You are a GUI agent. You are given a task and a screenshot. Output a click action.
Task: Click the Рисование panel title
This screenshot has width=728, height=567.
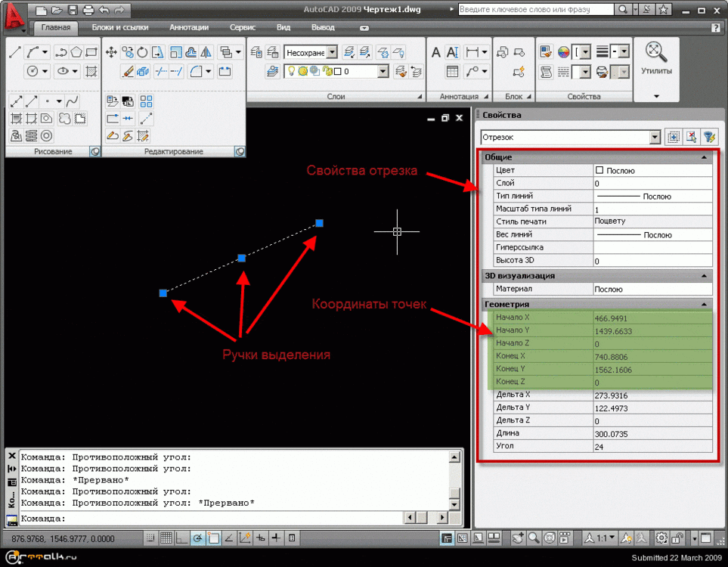53,151
